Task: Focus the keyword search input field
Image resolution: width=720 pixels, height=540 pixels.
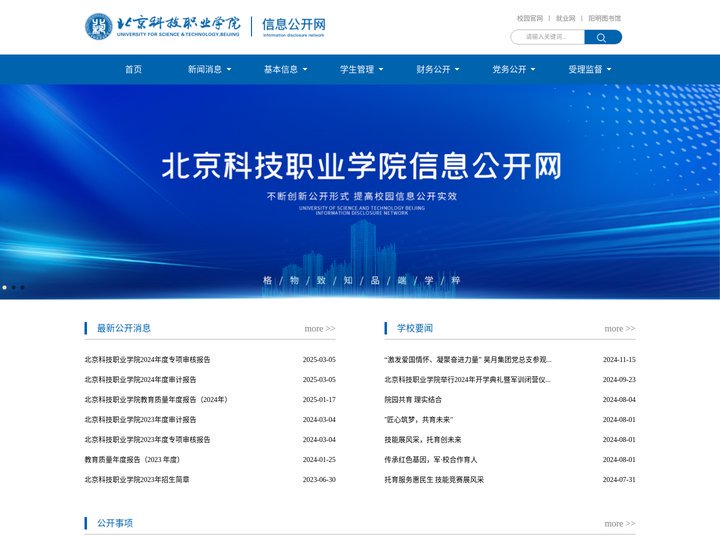Action: [x=547, y=37]
